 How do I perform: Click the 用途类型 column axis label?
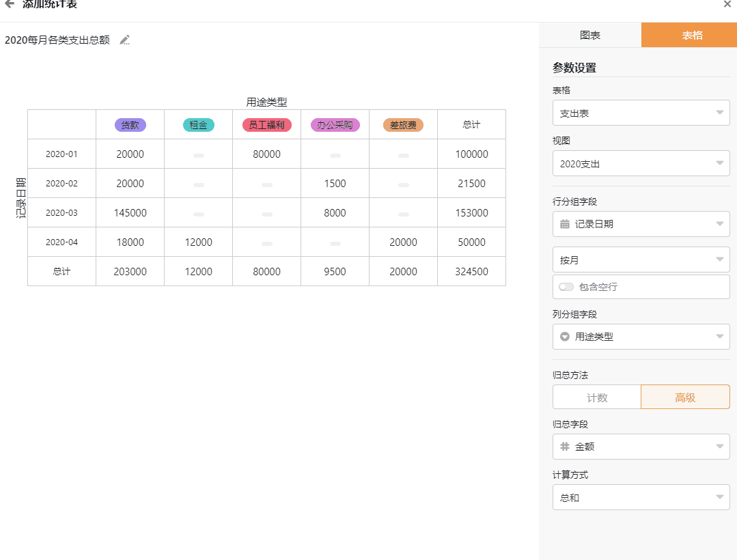(266, 102)
